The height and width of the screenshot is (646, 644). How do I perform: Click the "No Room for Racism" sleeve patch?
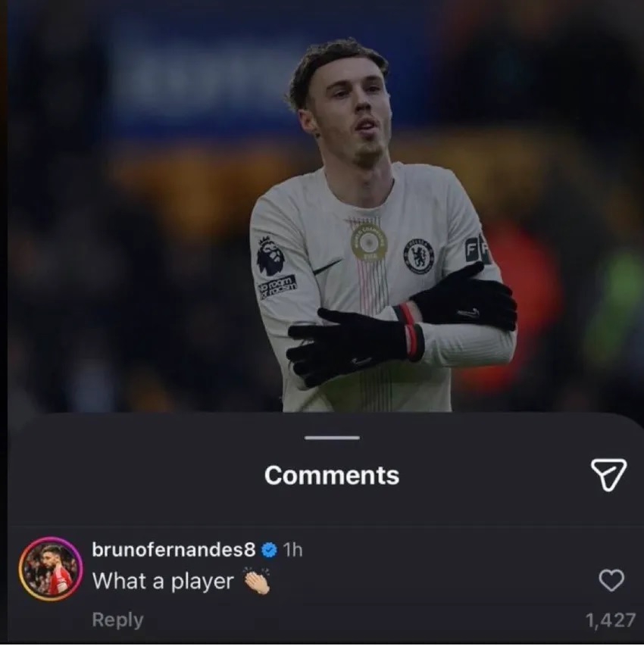click(277, 286)
